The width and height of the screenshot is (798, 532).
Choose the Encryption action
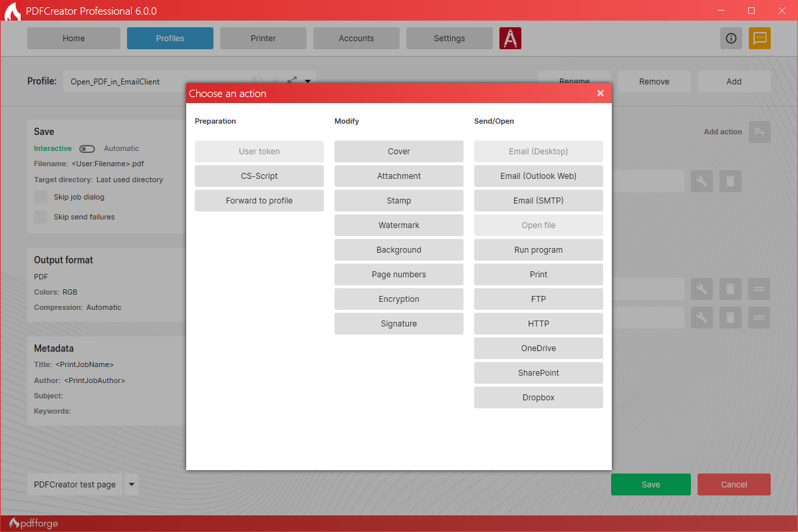(399, 299)
